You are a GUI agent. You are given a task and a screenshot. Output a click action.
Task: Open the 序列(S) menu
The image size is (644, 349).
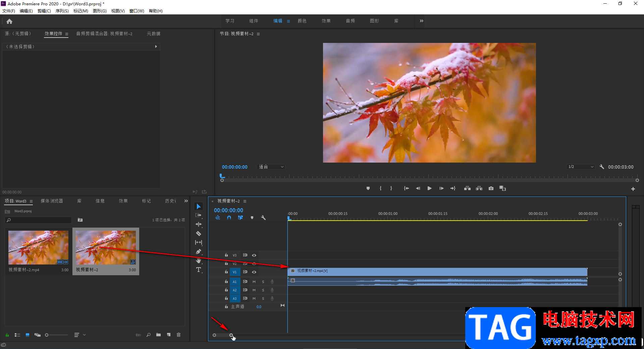(62, 11)
